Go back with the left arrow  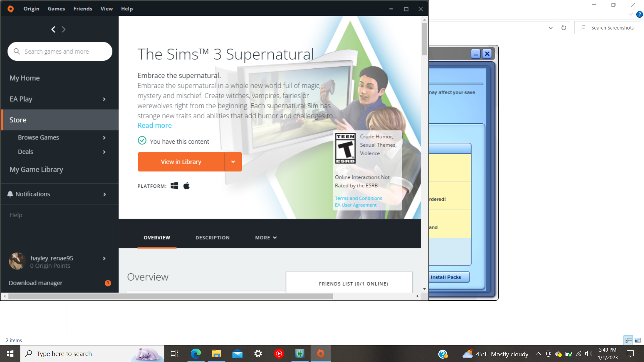click(x=53, y=29)
